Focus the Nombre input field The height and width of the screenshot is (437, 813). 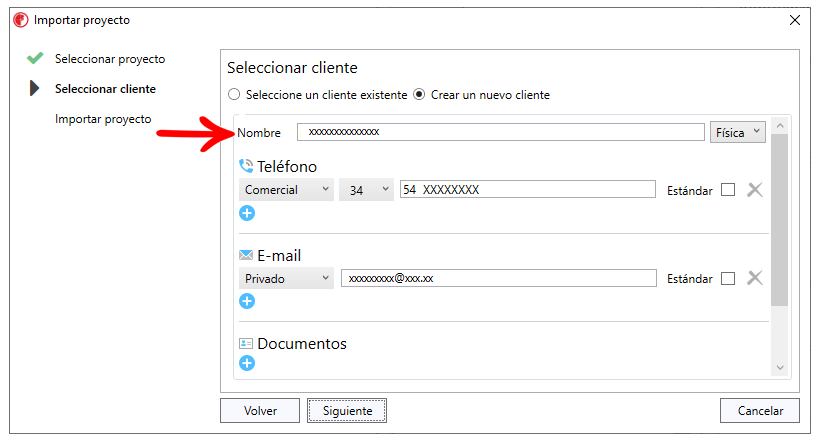(500, 132)
